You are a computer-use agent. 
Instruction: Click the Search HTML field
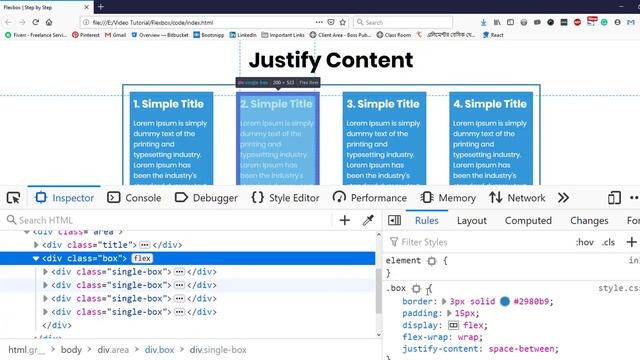point(167,220)
